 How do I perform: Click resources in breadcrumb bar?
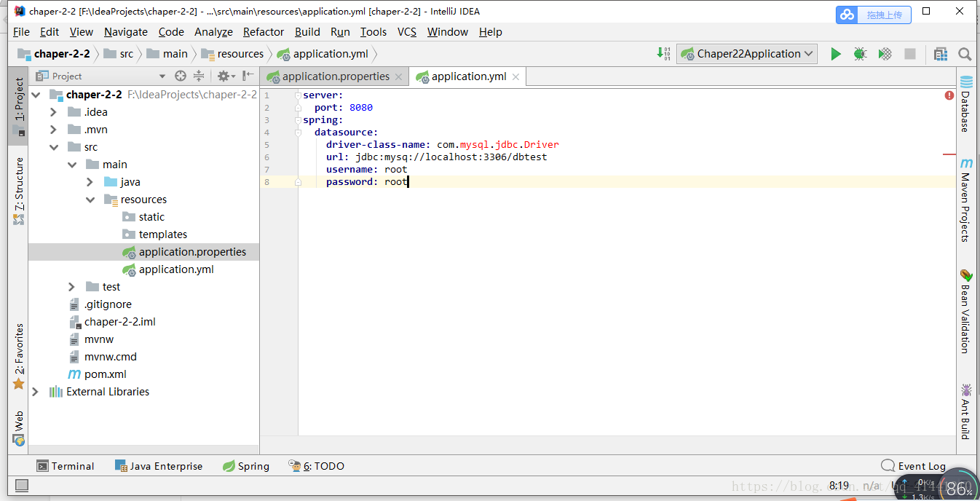pyautogui.click(x=240, y=54)
